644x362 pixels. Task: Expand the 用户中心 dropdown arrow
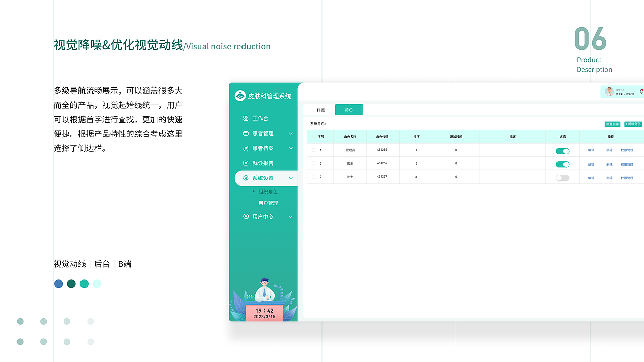(290, 216)
